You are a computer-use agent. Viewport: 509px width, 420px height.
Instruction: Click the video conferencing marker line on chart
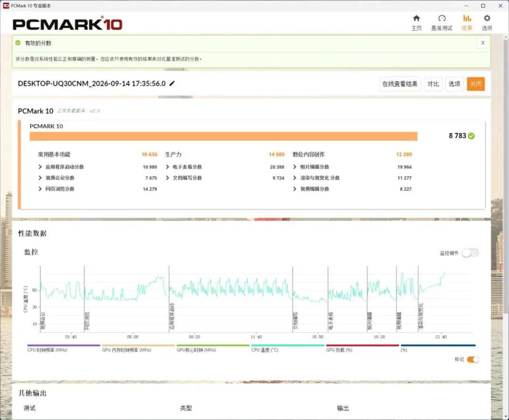coord(41,299)
